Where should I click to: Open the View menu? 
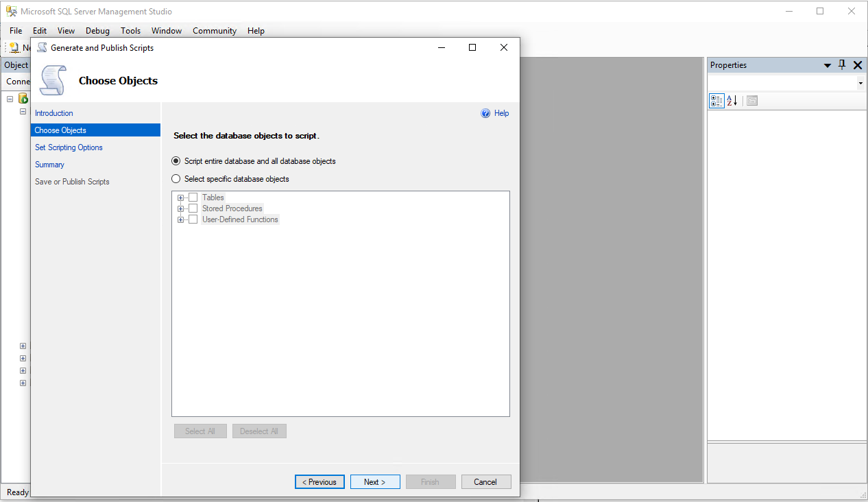[66, 31]
